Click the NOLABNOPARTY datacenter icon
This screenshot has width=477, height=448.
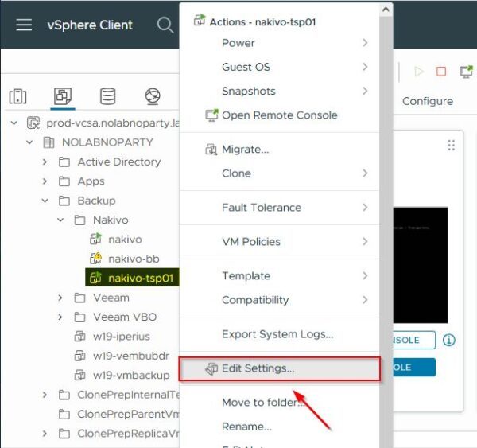click(x=48, y=142)
